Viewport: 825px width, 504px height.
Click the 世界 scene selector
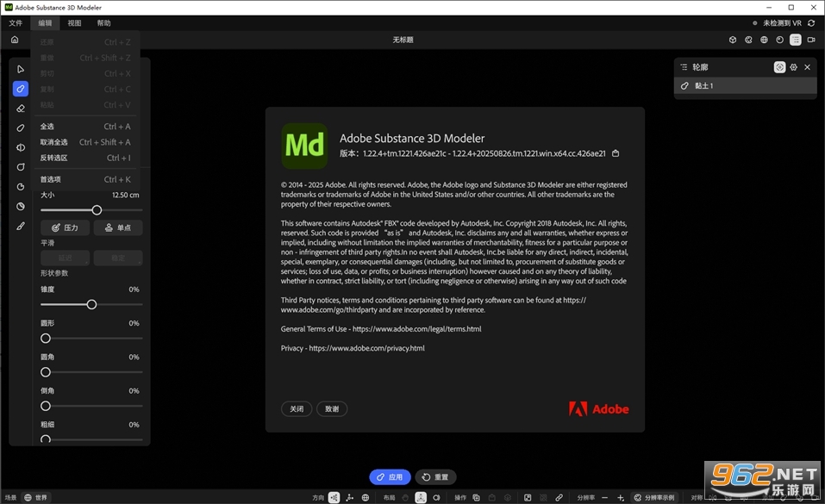coord(36,497)
